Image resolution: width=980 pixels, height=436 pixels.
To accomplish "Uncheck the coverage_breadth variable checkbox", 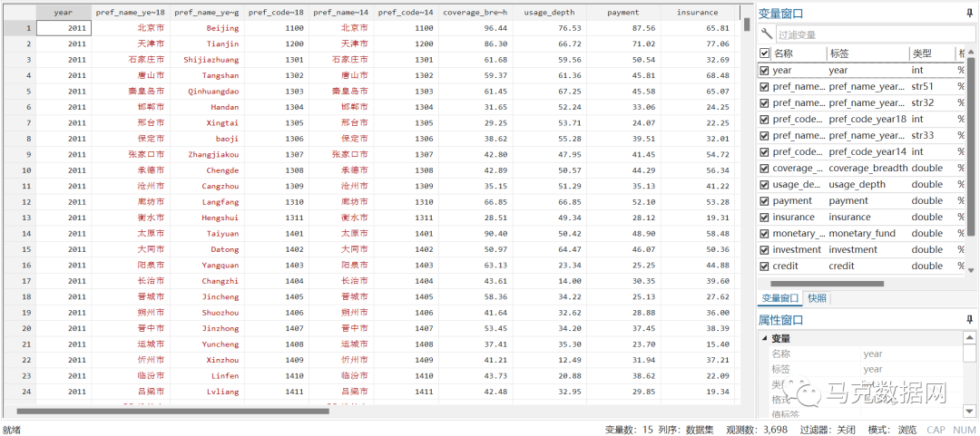I will pyautogui.click(x=764, y=168).
